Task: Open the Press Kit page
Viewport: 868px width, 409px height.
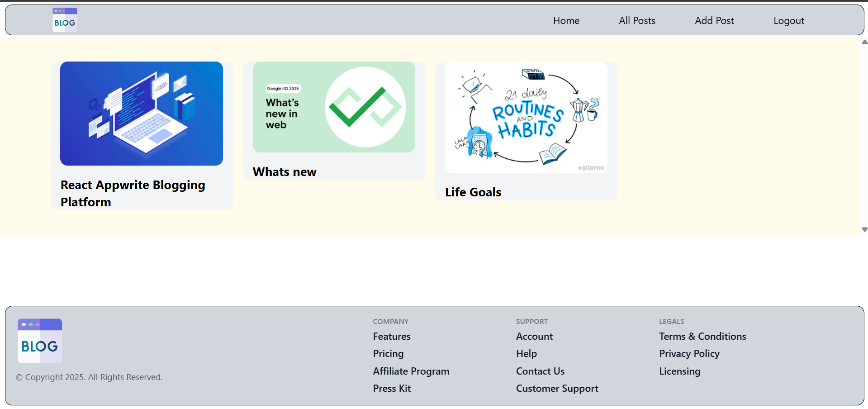Action: pos(392,388)
